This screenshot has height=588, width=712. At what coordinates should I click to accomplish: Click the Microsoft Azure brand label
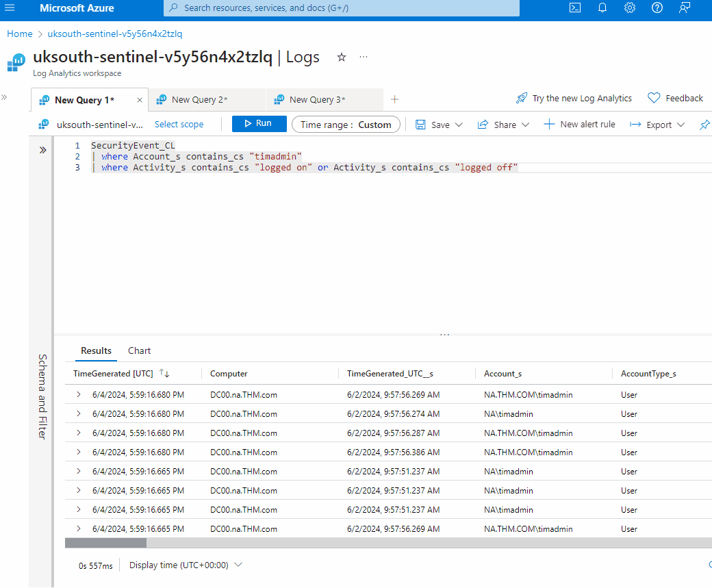[77, 8]
